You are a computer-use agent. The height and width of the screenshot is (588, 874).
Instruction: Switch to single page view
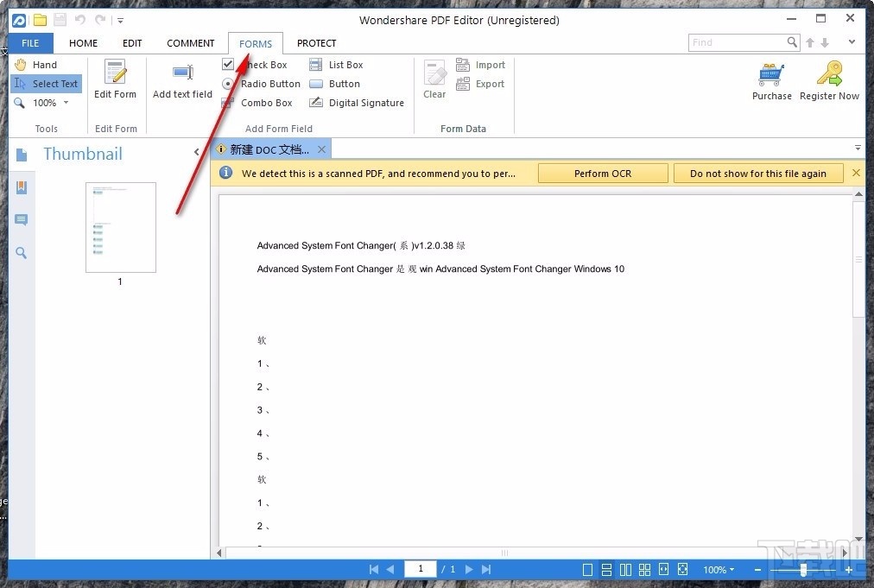pos(587,570)
